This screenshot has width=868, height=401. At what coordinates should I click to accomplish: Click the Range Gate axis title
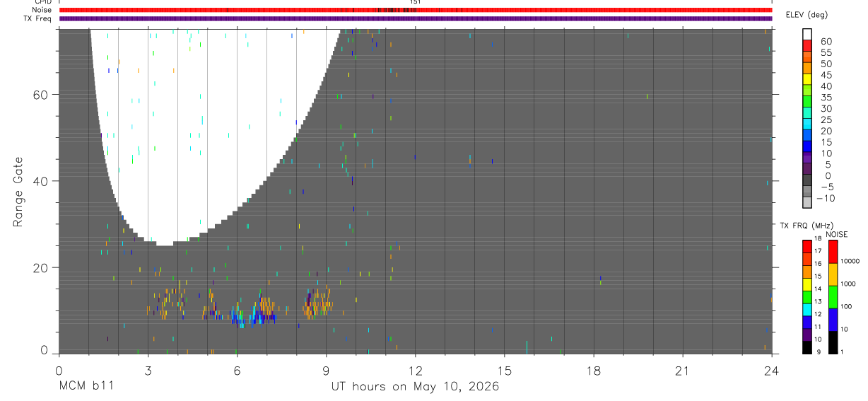pos(18,192)
